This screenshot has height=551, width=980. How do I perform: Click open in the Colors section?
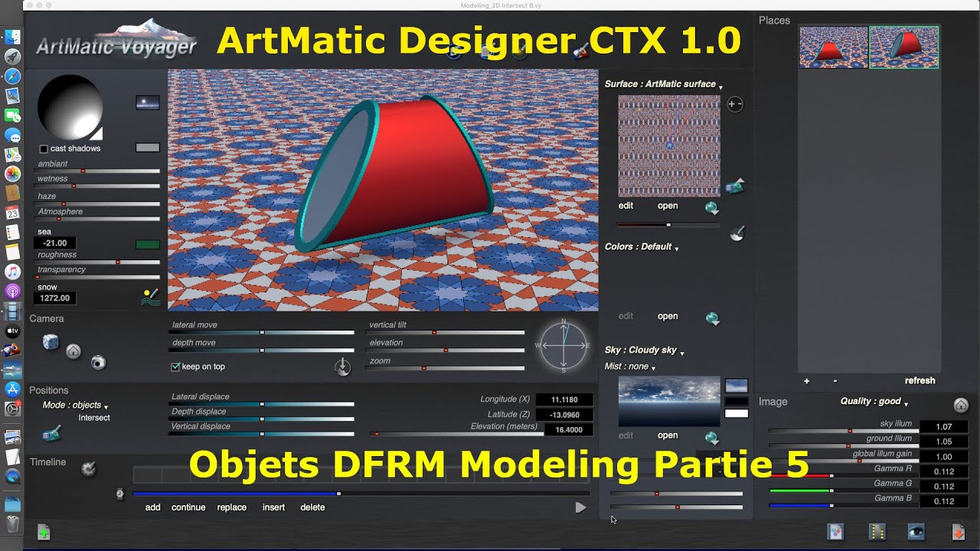[x=668, y=316]
